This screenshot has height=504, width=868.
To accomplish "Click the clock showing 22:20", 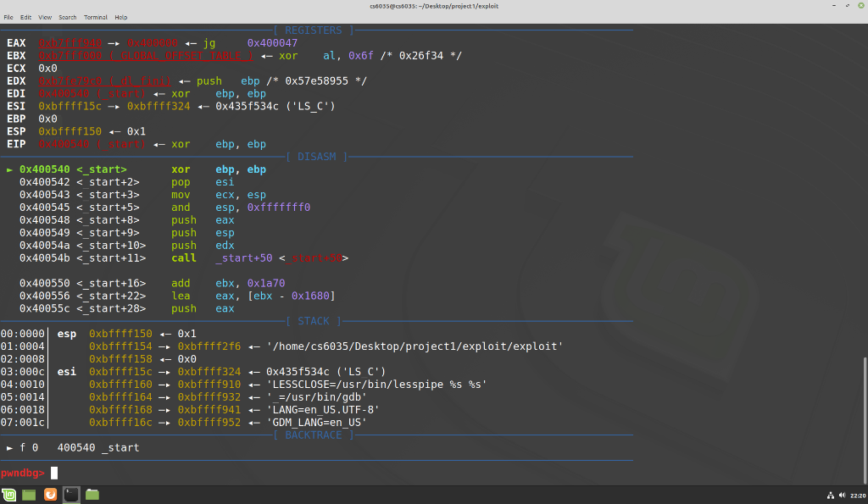I will click(x=856, y=494).
